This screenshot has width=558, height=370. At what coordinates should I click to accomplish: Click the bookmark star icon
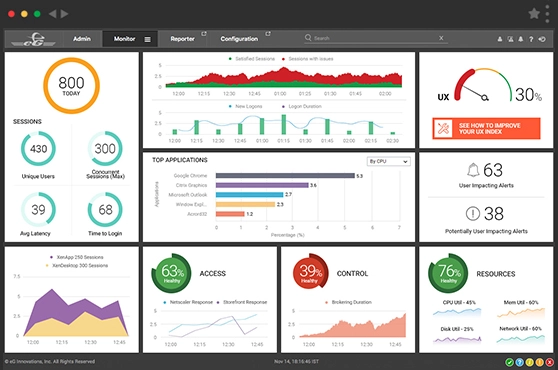tap(534, 14)
